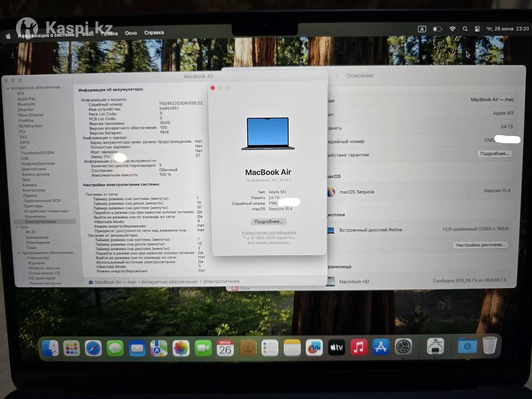
Task: Select 'Диагностика' in sidebar
Action: pyautogui.click(x=34, y=169)
